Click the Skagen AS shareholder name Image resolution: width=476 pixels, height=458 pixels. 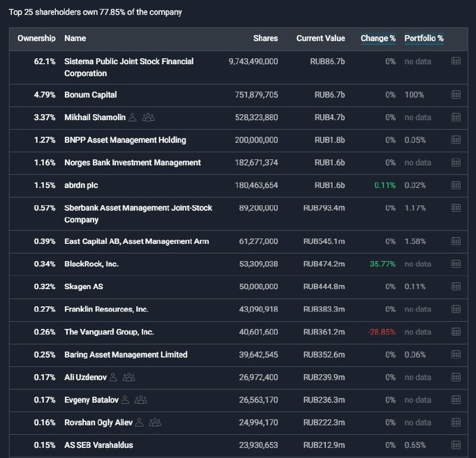pyautogui.click(x=83, y=287)
